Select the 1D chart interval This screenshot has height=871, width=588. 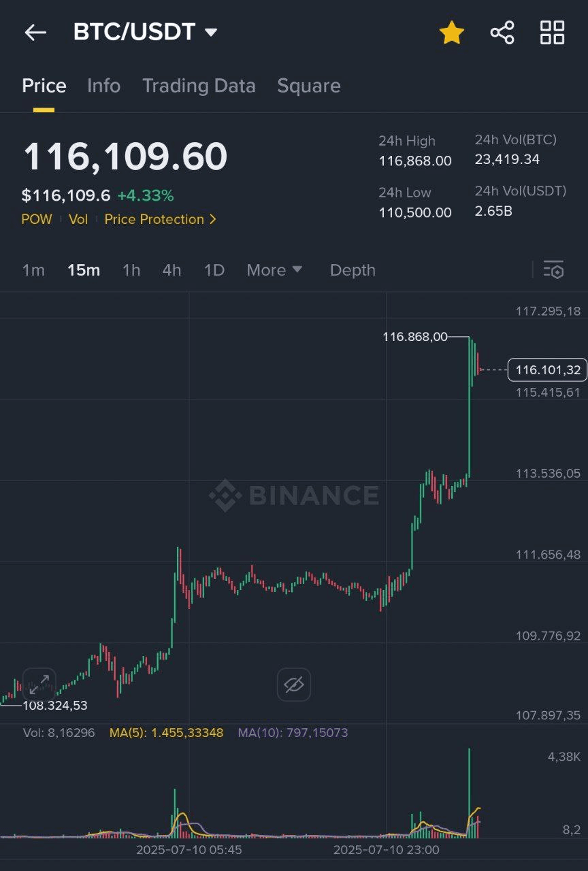click(214, 270)
